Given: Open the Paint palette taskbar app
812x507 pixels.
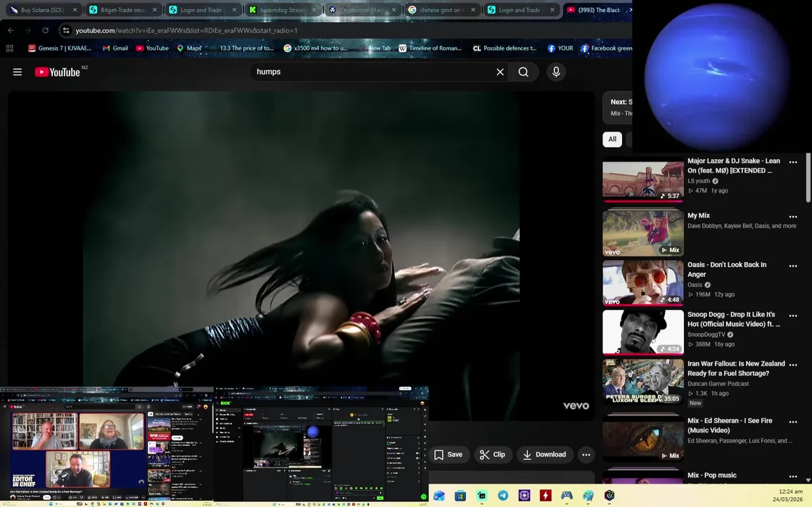Looking at the screenshot, I should pyautogui.click(x=588, y=496).
